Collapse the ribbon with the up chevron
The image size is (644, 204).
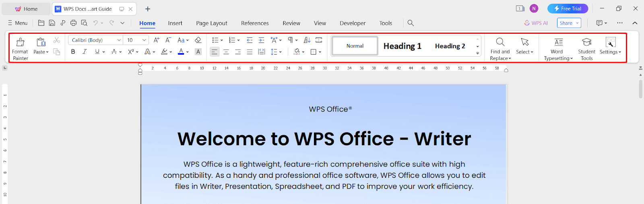tap(635, 23)
